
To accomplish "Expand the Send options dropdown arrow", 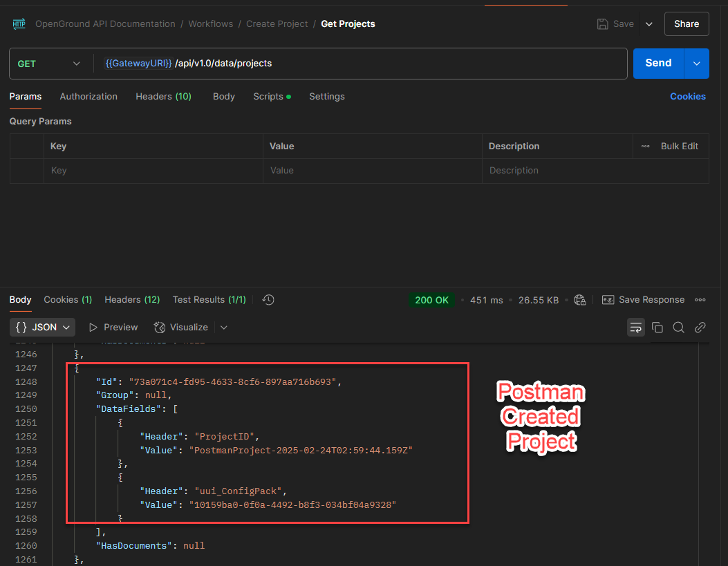I will point(696,64).
